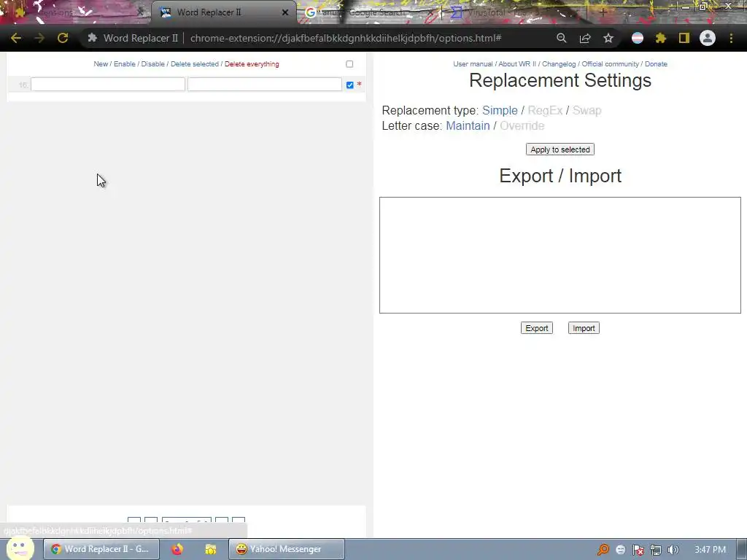Go back using the browser back arrow

pyautogui.click(x=16, y=38)
